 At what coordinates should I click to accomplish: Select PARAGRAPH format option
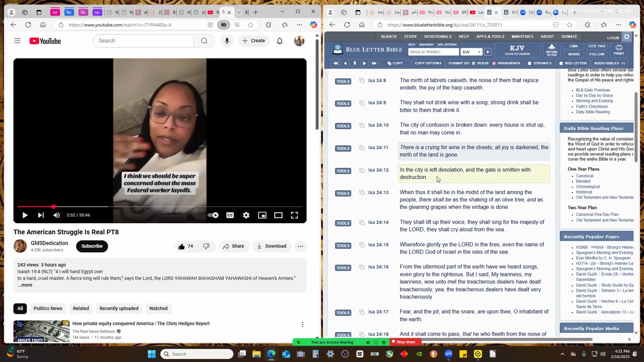coord(506,63)
